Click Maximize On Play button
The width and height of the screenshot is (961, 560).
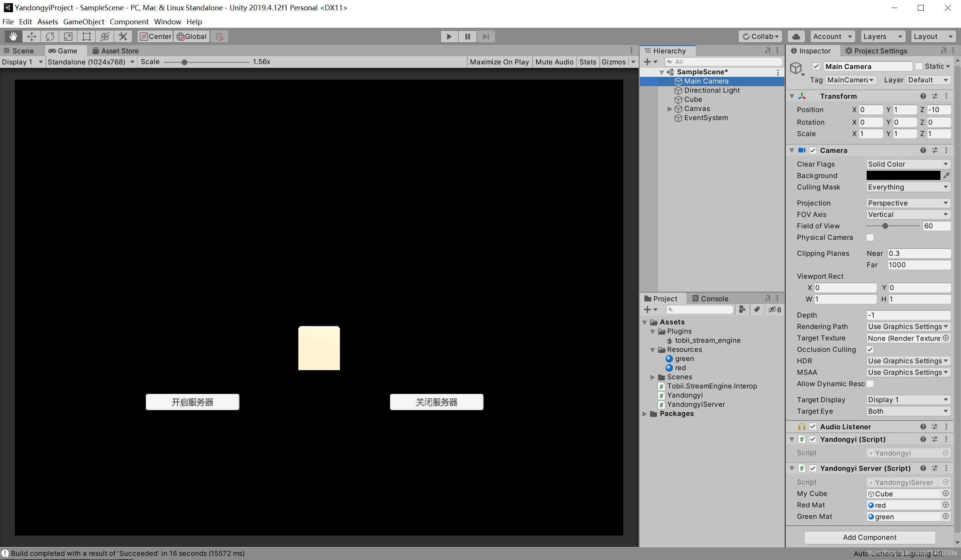click(499, 62)
